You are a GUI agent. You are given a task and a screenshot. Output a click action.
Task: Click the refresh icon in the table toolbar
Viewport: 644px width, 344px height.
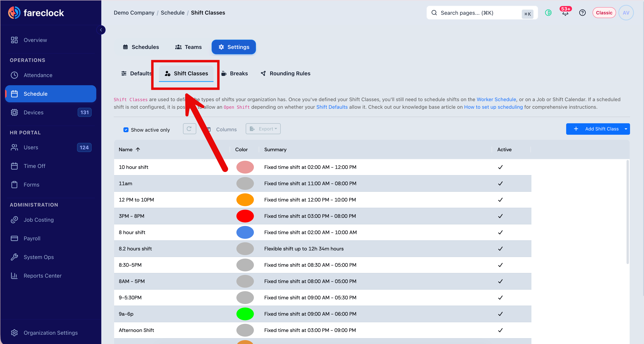[x=189, y=129]
